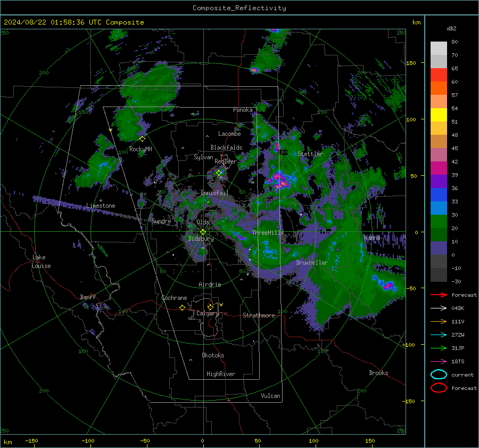Click the 04DK legend label

458,308
